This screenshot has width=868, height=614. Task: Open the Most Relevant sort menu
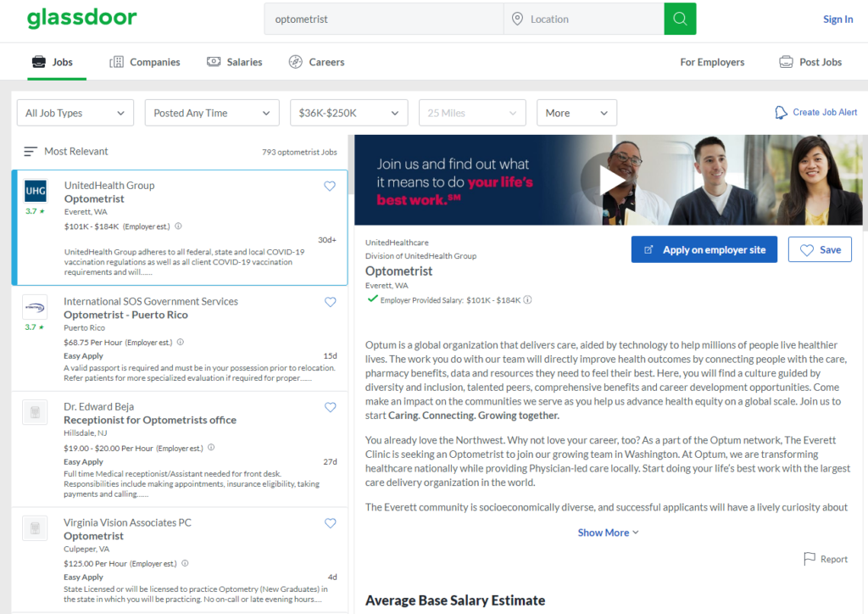(x=66, y=151)
